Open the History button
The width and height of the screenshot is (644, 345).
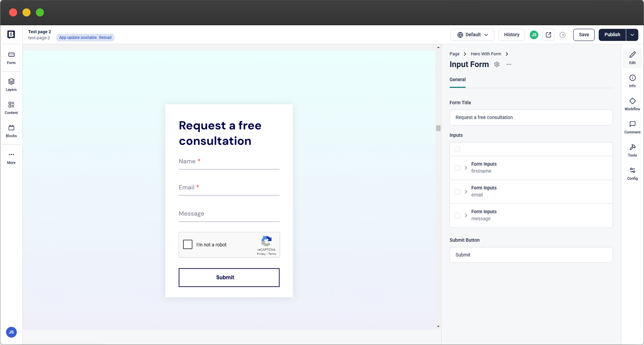tap(511, 35)
